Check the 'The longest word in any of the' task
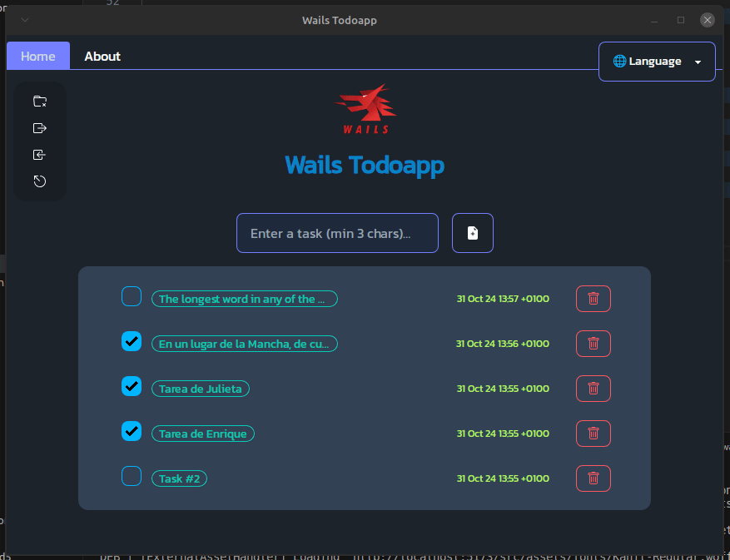 (x=132, y=296)
